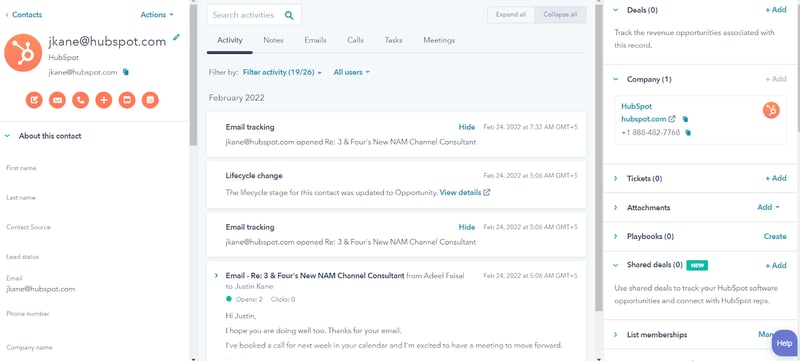800x361 pixels.
Task: Click the Lifecycle change entry title
Action: 254,176
